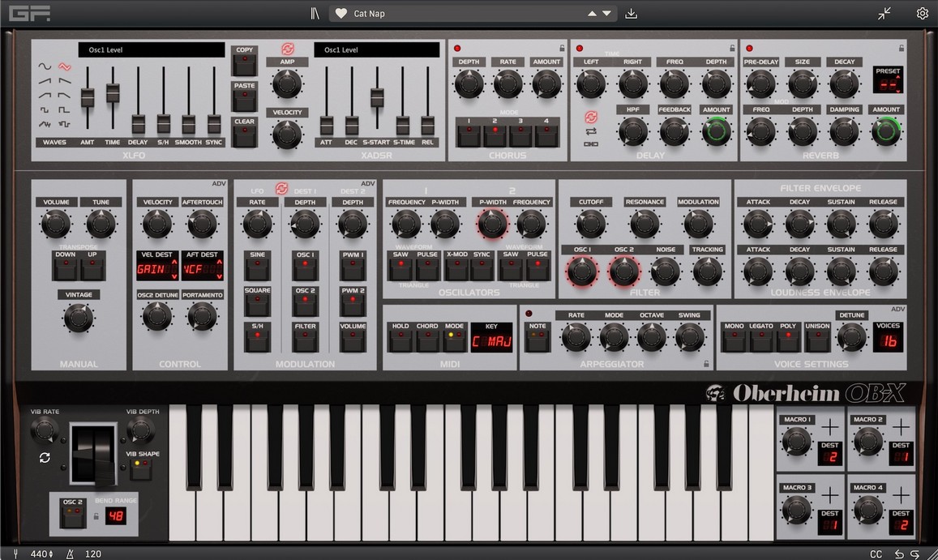The width and height of the screenshot is (938, 560).
Task: Open left XLFO Osc1 Level destination menu
Action: [152, 49]
